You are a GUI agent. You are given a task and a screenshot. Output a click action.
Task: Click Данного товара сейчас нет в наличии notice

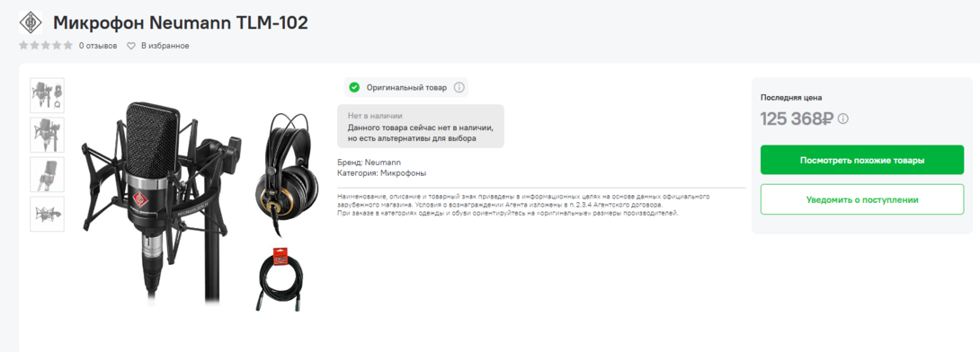point(421,133)
